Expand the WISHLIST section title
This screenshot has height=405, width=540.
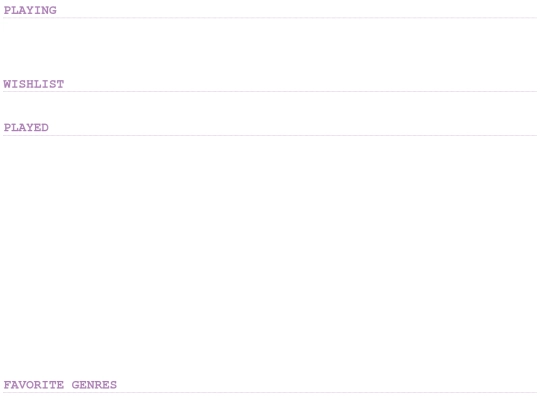[34, 84]
